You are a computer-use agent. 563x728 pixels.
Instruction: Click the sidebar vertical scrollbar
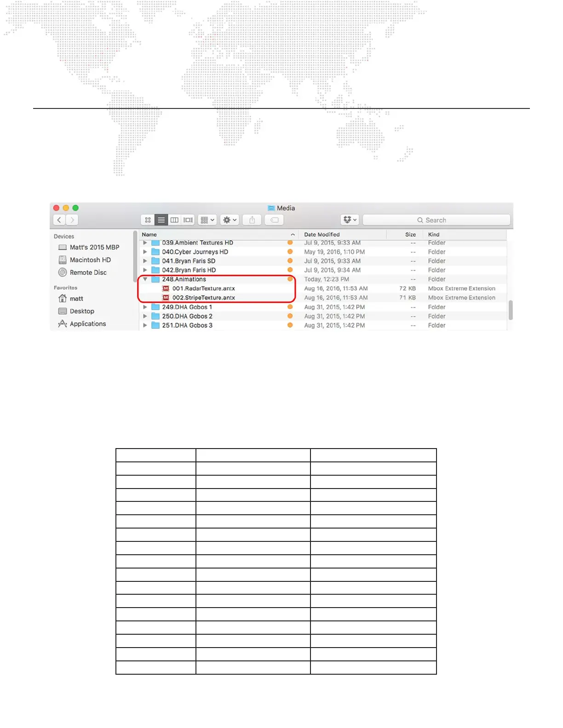[136, 257]
